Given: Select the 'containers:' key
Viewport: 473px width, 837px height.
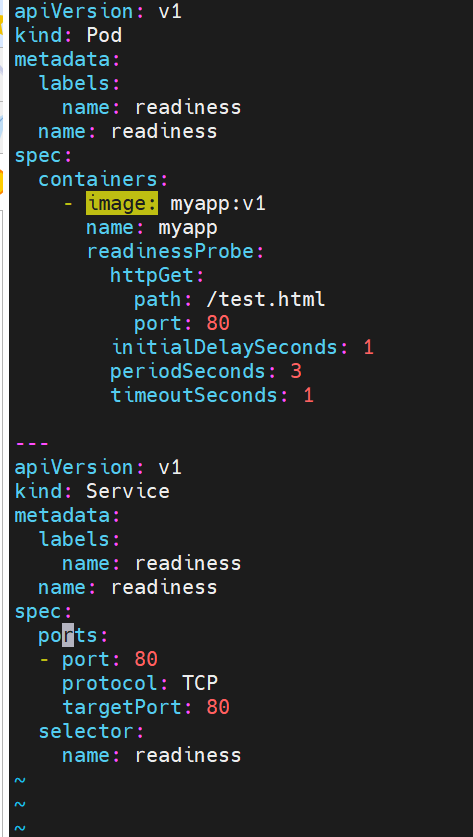Looking at the screenshot, I should pos(103,179).
